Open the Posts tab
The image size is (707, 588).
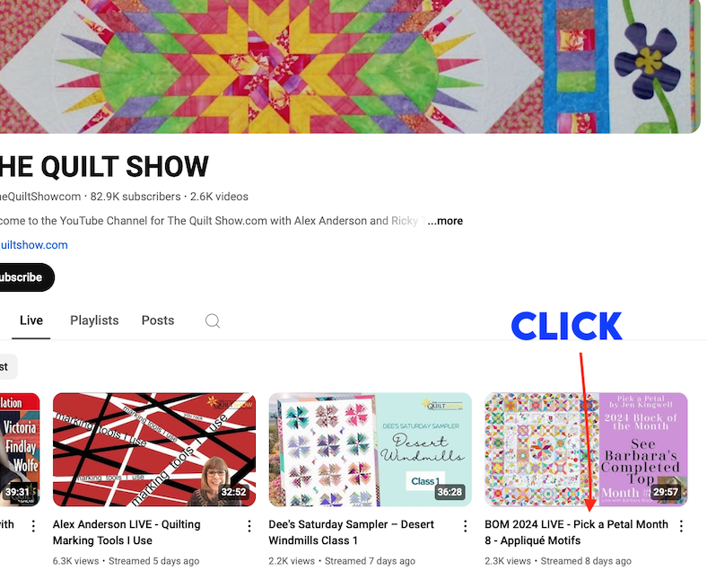click(158, 320)
